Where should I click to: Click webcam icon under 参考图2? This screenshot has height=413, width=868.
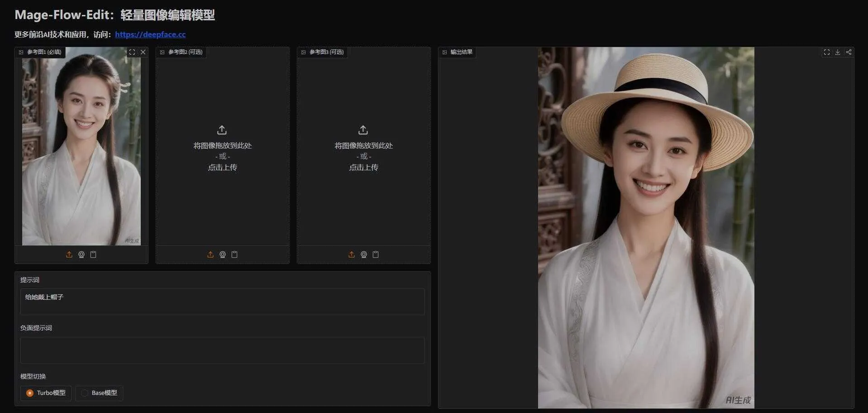pos(223,255)
